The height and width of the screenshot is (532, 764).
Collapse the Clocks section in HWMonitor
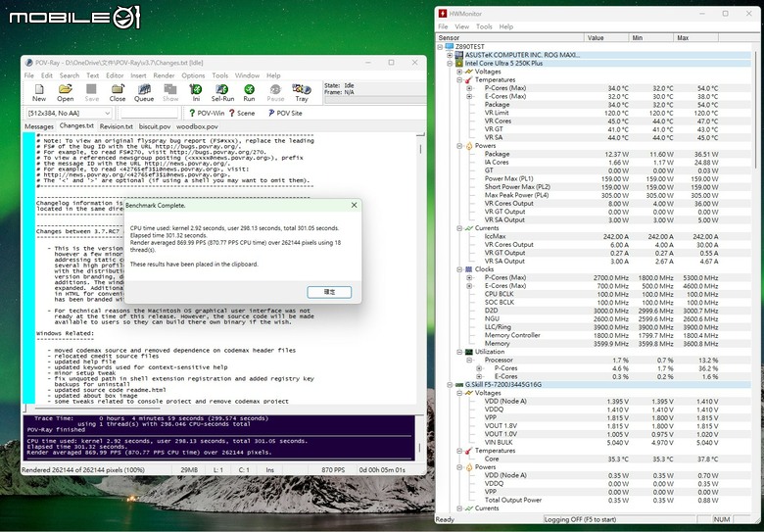pyautogui.click(x=459, y=269)
